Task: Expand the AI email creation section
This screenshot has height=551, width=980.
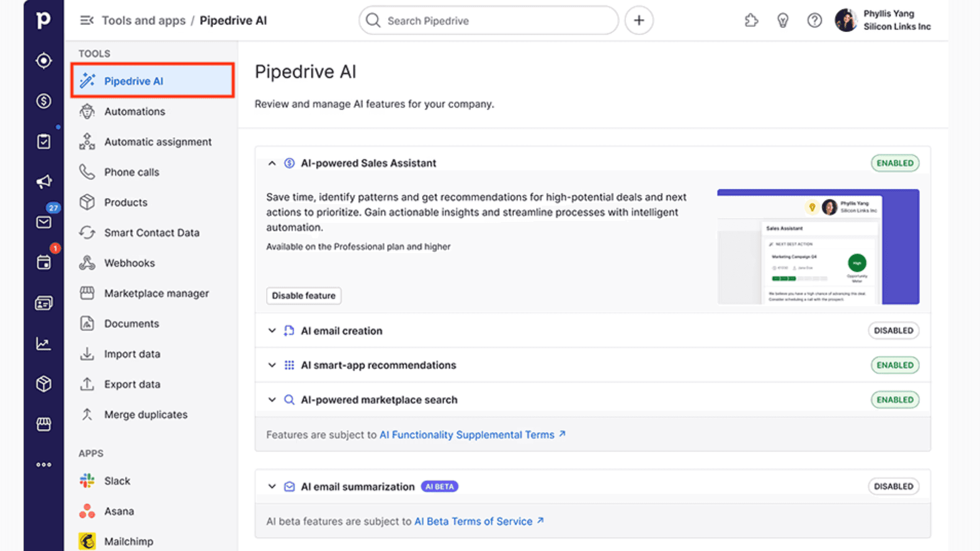Action: tap(272, 331)
